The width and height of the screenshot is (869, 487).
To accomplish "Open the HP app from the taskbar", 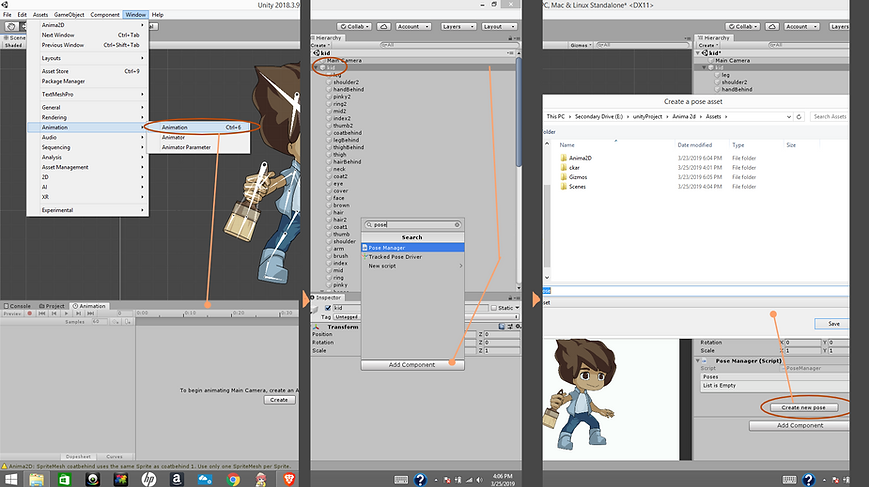I will coord(149,479).
